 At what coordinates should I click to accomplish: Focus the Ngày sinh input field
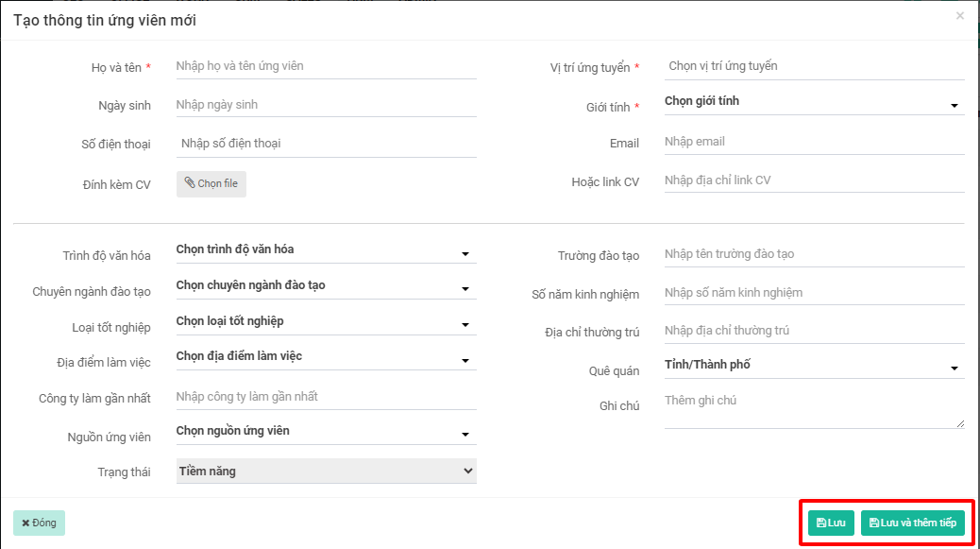coord(326,105)
